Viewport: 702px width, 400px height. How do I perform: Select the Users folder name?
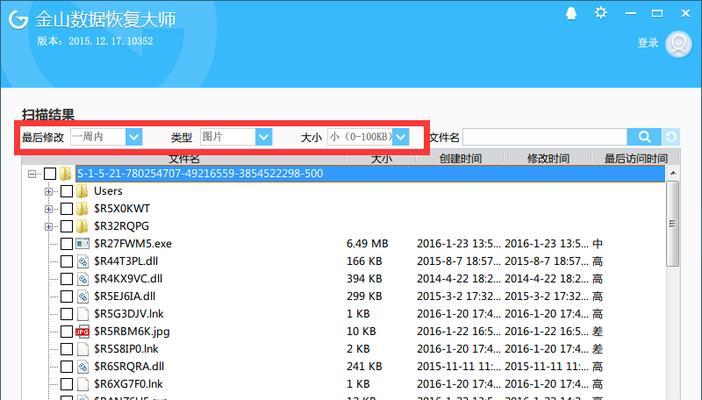pyautogui.click(x=108, y=191)
